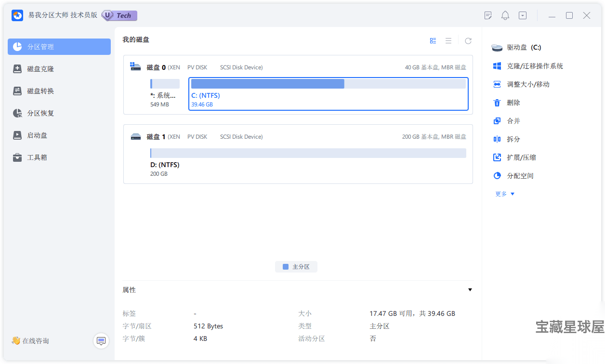
Task: Click the 合并 partitions option
Action: click(x=507, y=121)
